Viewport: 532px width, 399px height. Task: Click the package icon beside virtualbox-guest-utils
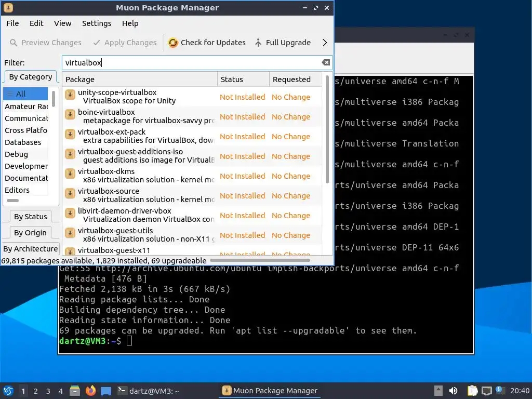click(70, 233)
